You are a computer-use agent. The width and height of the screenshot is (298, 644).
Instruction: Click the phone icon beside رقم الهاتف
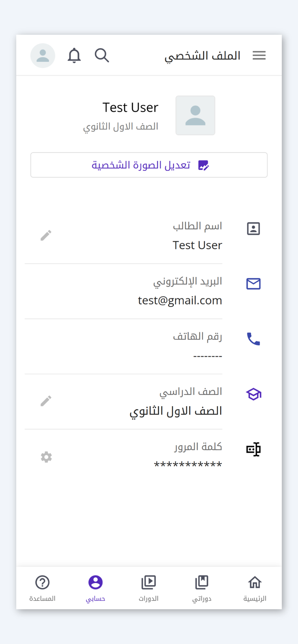point(253,339)
